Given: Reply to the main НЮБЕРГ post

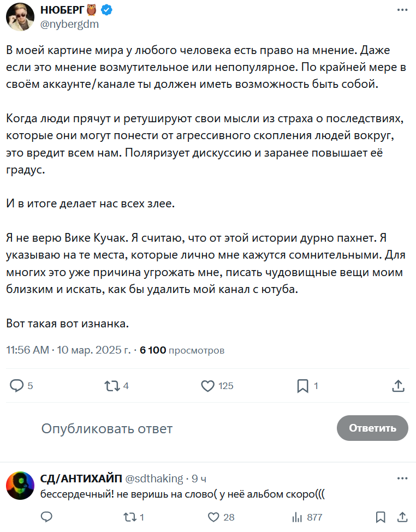Looking at the screenshot, I should 17,386.
